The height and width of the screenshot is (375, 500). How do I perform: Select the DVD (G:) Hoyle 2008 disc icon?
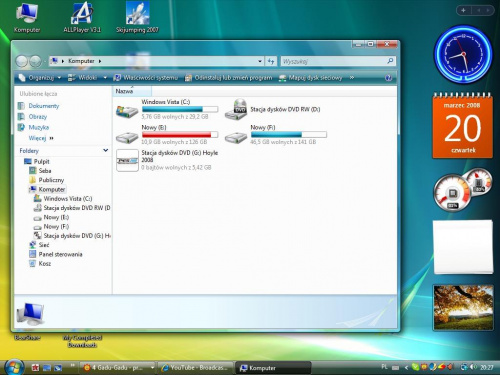(127, 160)
